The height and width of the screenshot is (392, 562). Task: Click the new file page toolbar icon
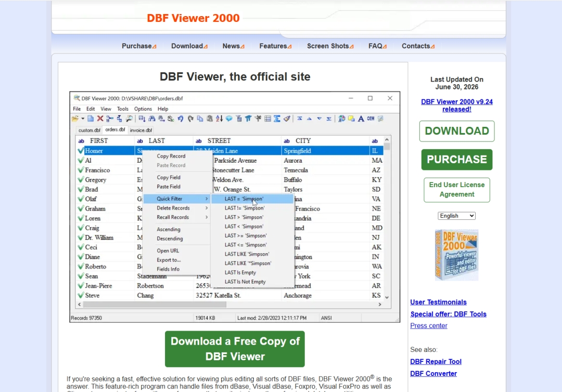click(91, 119)
